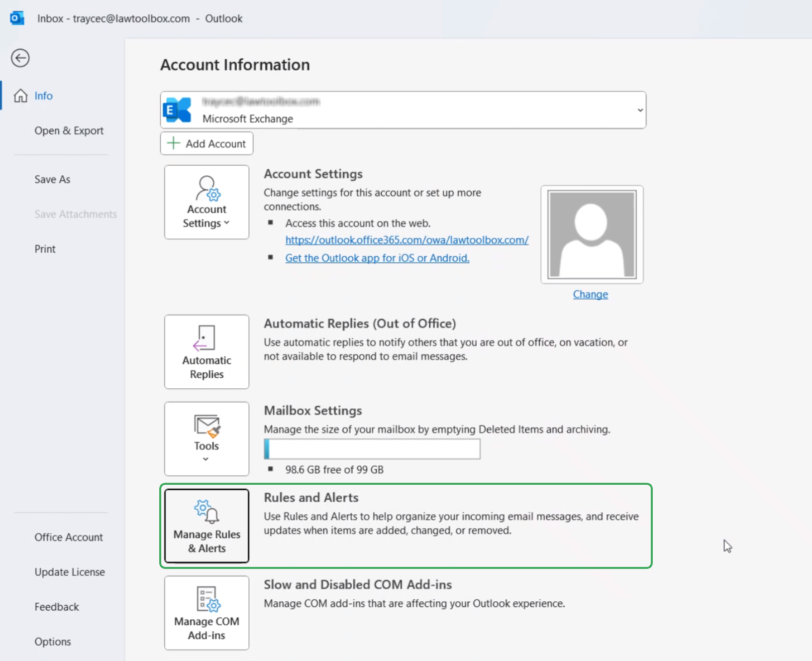The width and height of the screenshot is (812, 661).
Task: Open the Open & Export tab
Action: click(x=69, y=130)
